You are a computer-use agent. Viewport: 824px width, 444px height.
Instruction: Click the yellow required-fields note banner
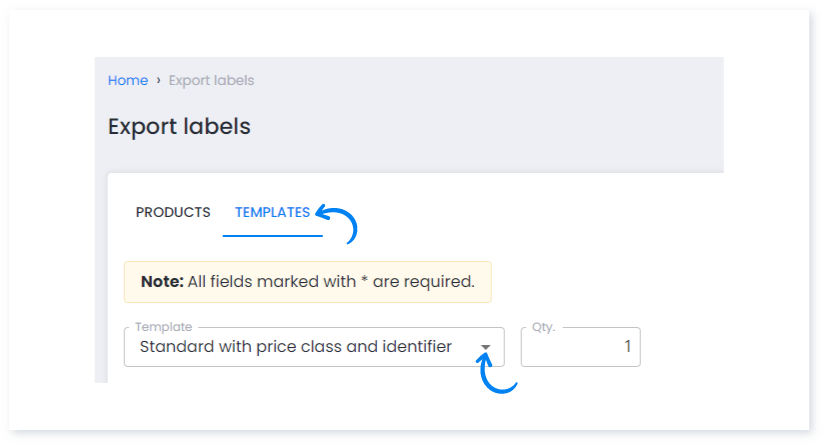click(x=307, y=282)
